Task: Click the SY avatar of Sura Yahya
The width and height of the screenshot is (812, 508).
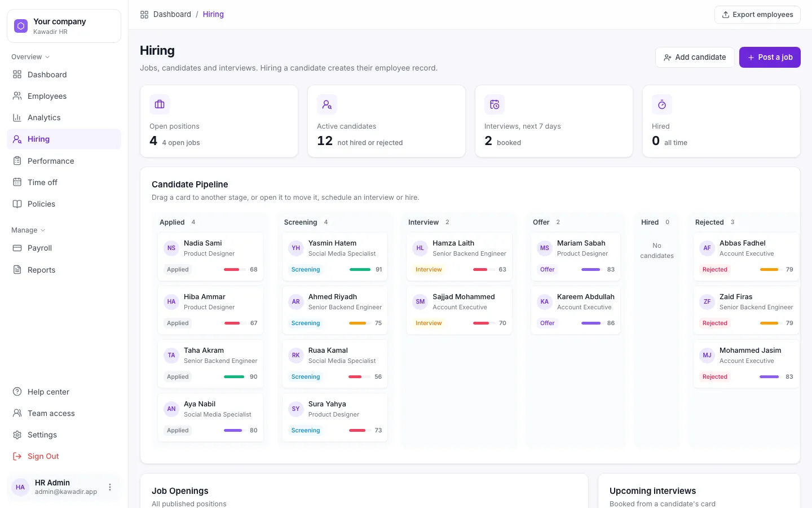Action: pos(296,409)
